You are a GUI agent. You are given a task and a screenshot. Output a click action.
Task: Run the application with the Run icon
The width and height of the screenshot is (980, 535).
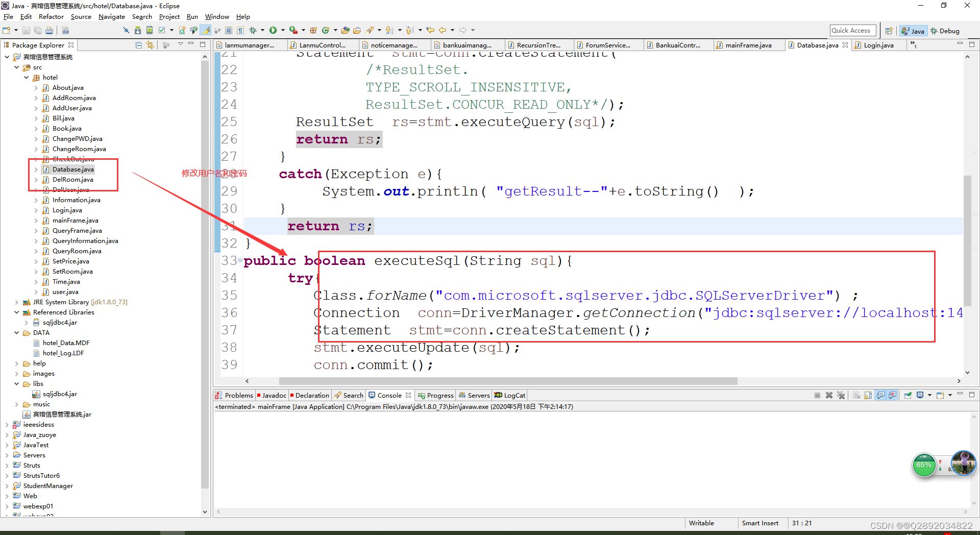pyautogui.click(x=273, y=30)
